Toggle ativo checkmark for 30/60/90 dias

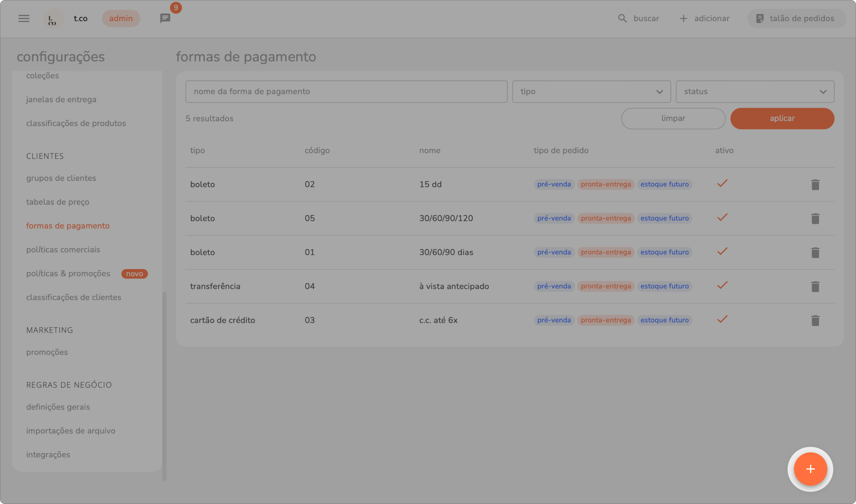click(722, 252)
